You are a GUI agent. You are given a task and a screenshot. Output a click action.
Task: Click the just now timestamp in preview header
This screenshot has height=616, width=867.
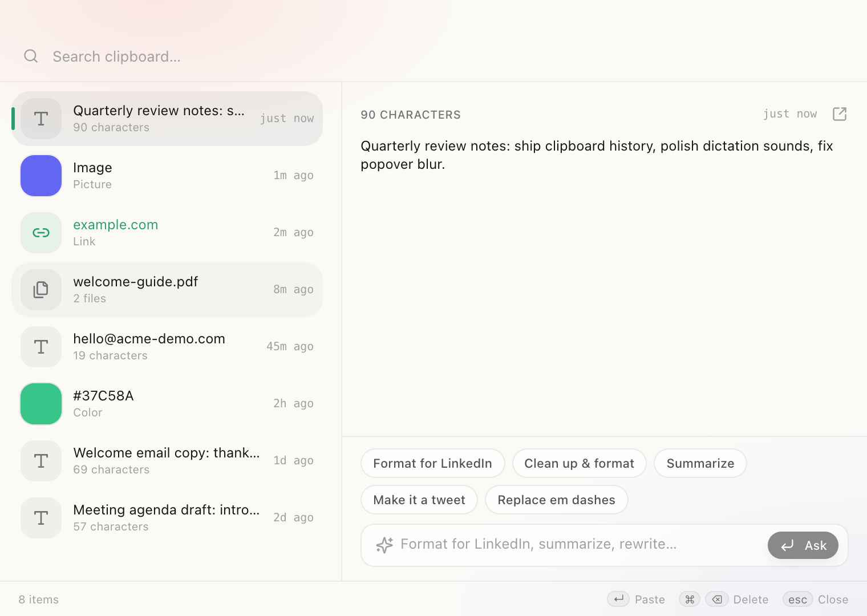pyautogui.click(x=790, y=114)
